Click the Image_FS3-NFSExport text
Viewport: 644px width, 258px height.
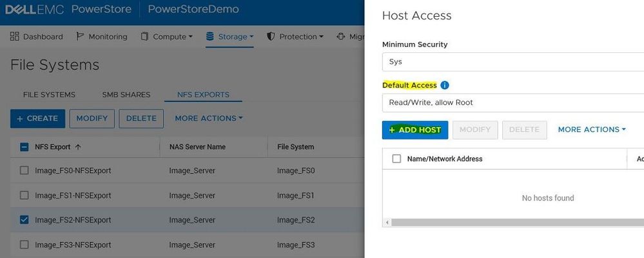pyautogui.click(x=73, y=244)
